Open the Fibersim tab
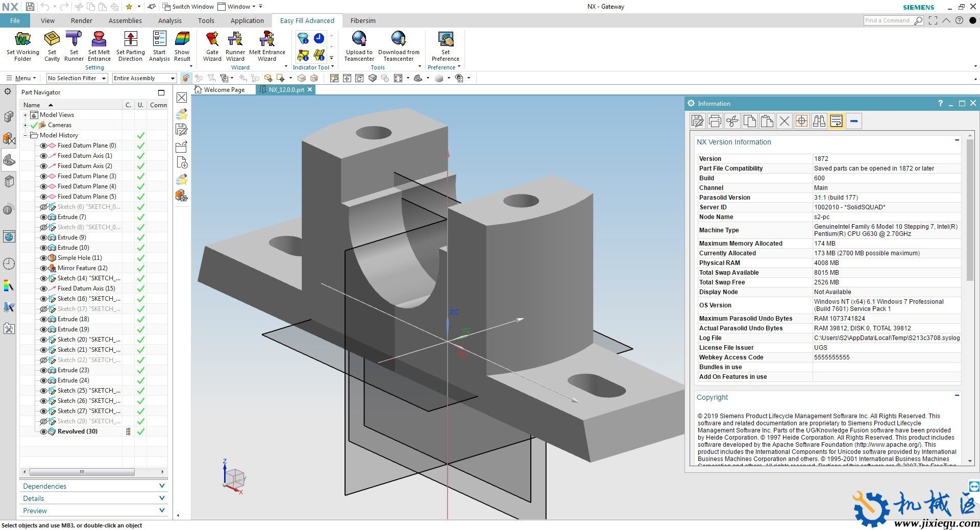Viewport: 980px width, 530px height. point(363,20)
